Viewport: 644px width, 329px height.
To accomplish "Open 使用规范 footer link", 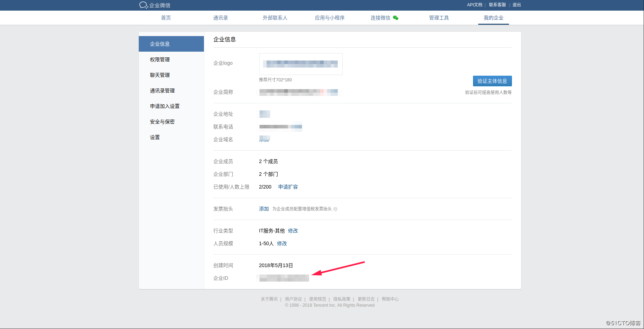I will 318,299.
